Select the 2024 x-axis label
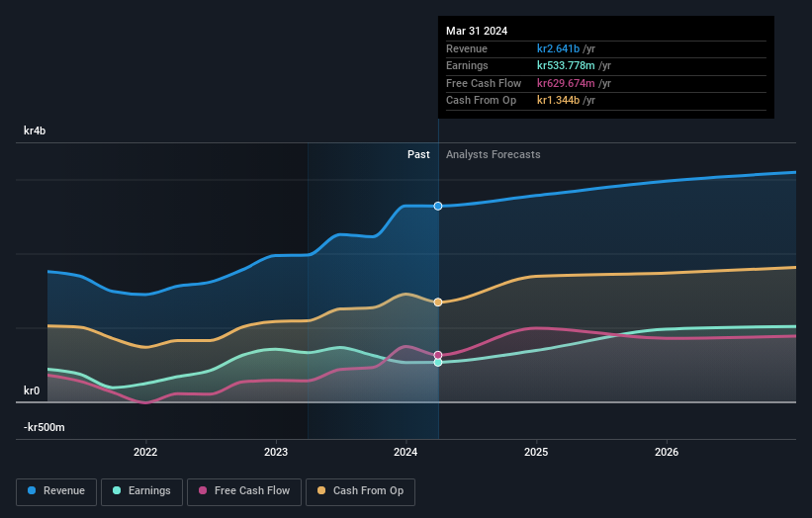This screenshot has height=518, width=812. pos(406,452)
